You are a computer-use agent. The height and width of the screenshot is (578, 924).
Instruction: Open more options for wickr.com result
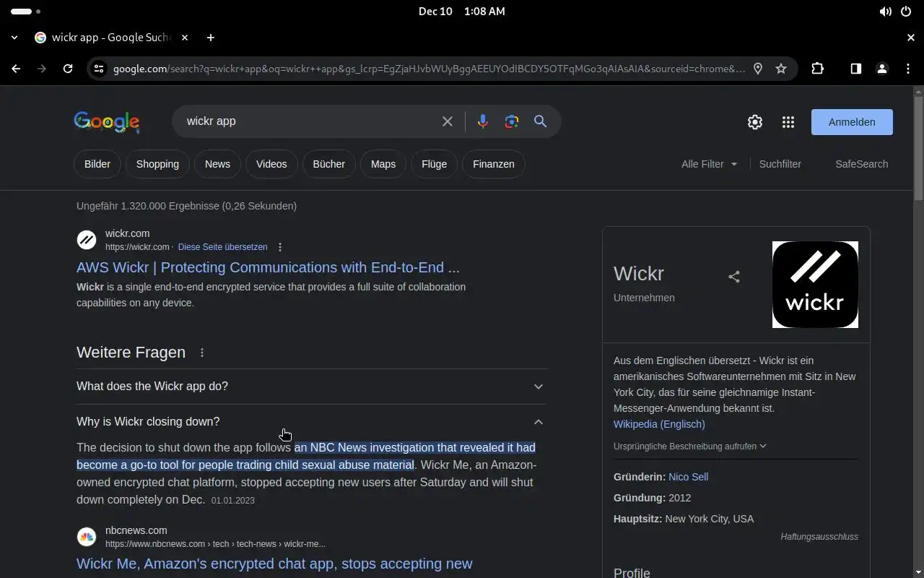280,247
